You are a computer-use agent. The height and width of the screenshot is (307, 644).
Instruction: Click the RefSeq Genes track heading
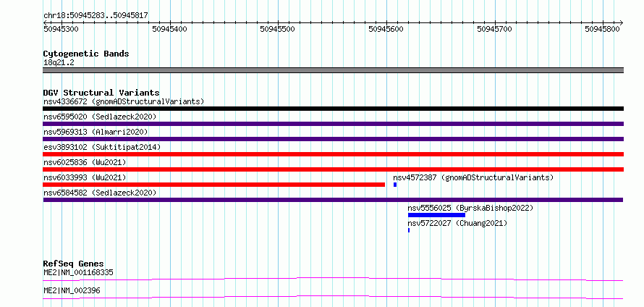[73, 264]
